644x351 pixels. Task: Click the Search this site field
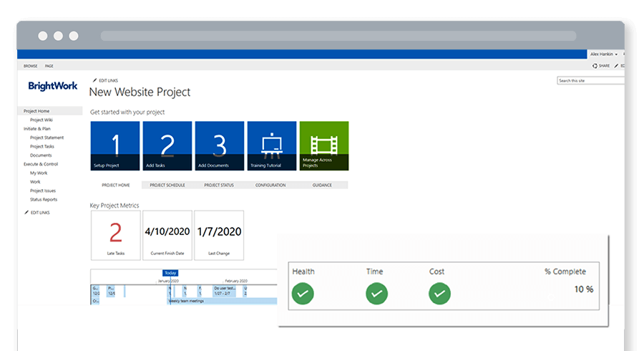pyautogui.click(x=590, y=81)
